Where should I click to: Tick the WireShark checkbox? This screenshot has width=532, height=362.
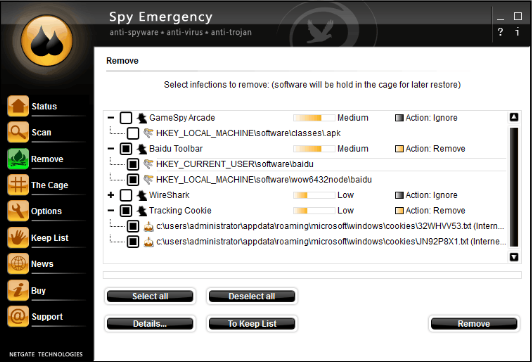point(126,195)
